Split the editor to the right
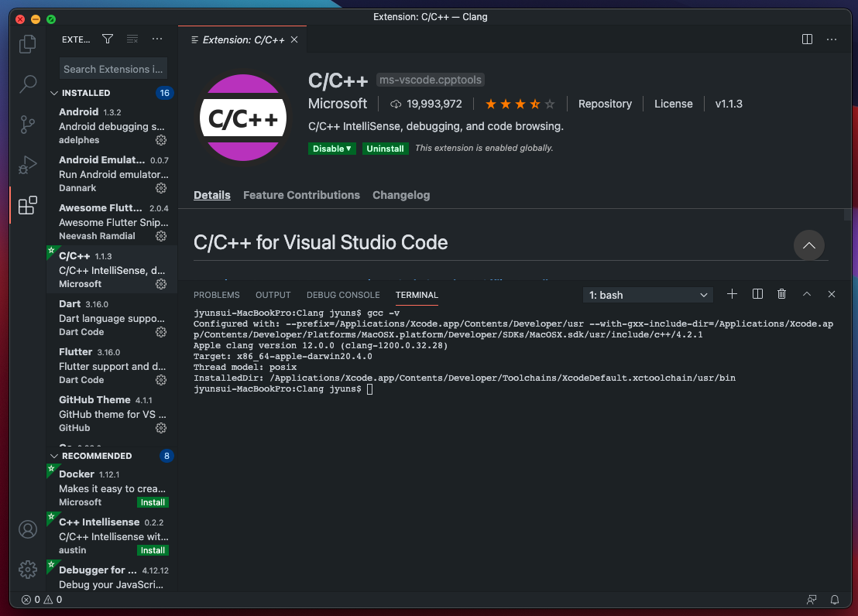The width and height of the screenshot is (858, 616). 807,39
